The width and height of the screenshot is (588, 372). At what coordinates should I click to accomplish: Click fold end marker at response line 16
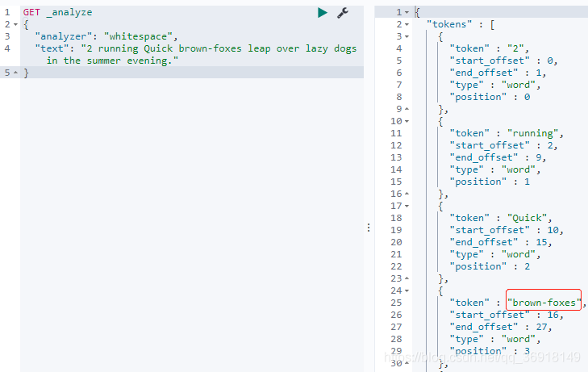coord(407,194)
